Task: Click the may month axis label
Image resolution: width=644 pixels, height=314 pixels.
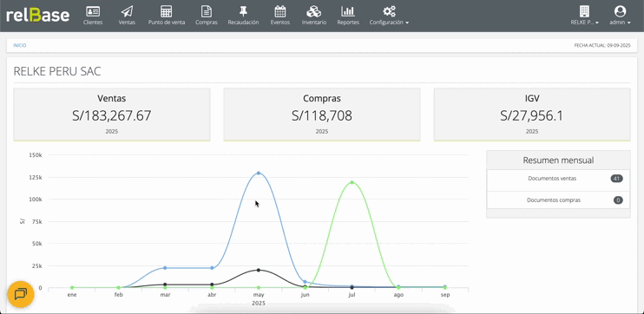Action: click(x=259, y=295)
